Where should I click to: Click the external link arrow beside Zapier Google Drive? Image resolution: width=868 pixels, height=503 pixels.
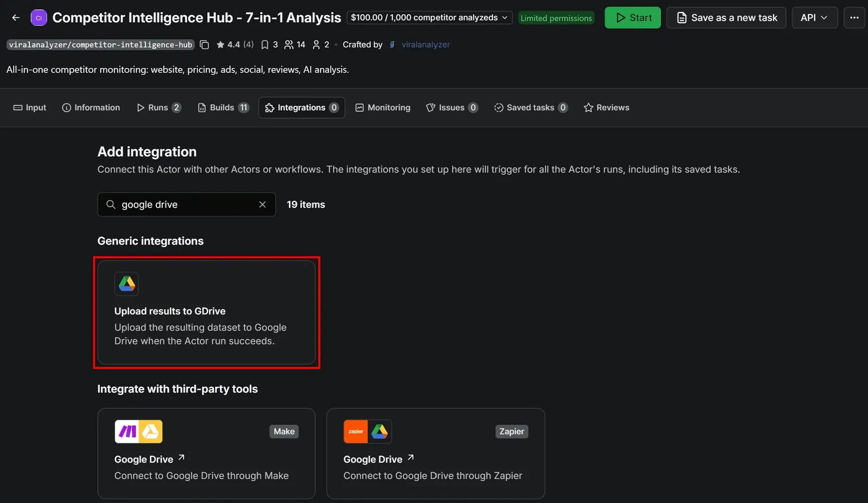click(x=411, y=458)
